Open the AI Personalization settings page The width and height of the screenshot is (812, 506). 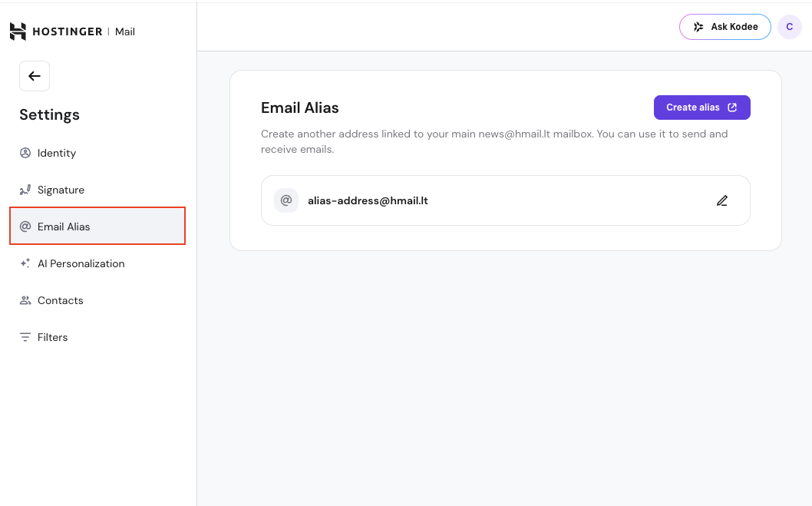tap(81, 263)
